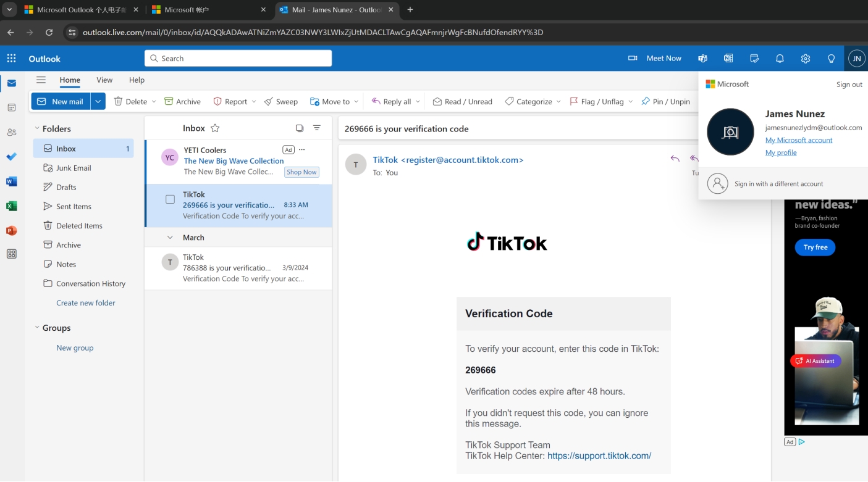Open the support.tiktok.com link
Image resolution: width=868 pixels, height=482 pixels.
point(599,456)
